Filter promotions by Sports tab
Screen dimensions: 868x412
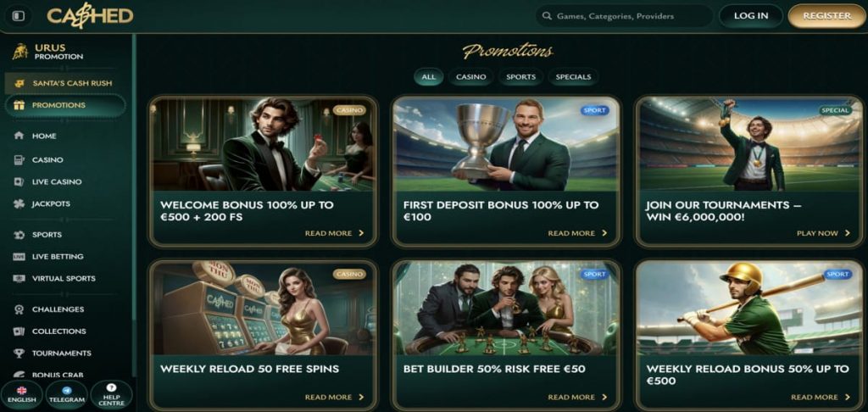click(521, 77)
